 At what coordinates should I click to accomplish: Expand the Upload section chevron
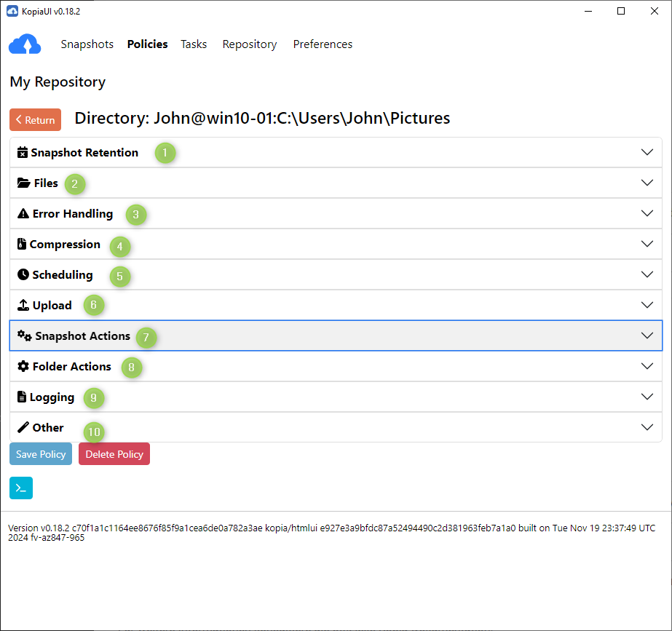coord(647,304)
